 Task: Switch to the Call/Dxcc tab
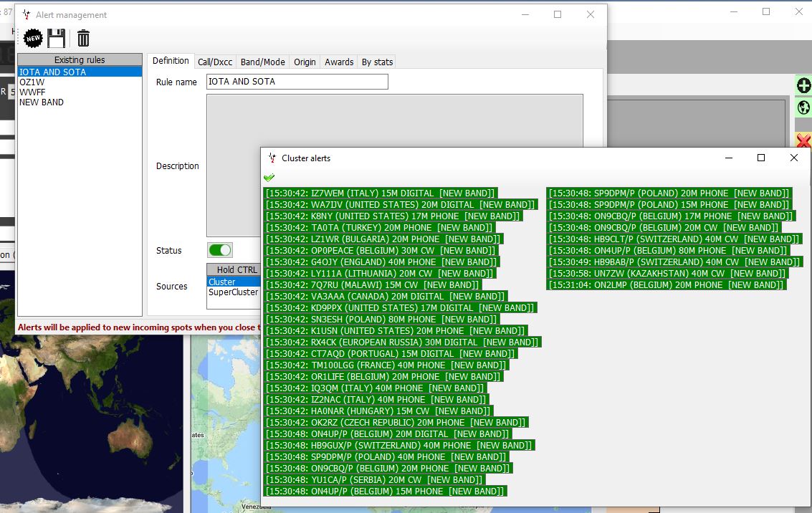[215, 62]
